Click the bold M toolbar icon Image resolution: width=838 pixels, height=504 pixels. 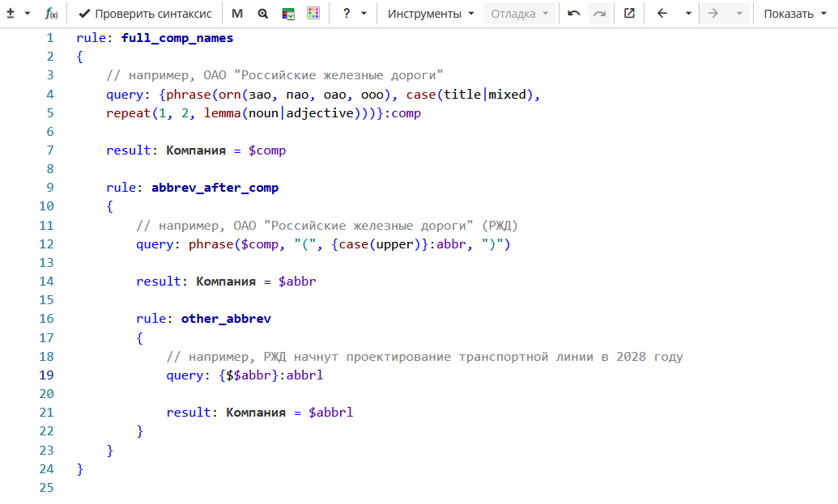(x=237, y=14)
